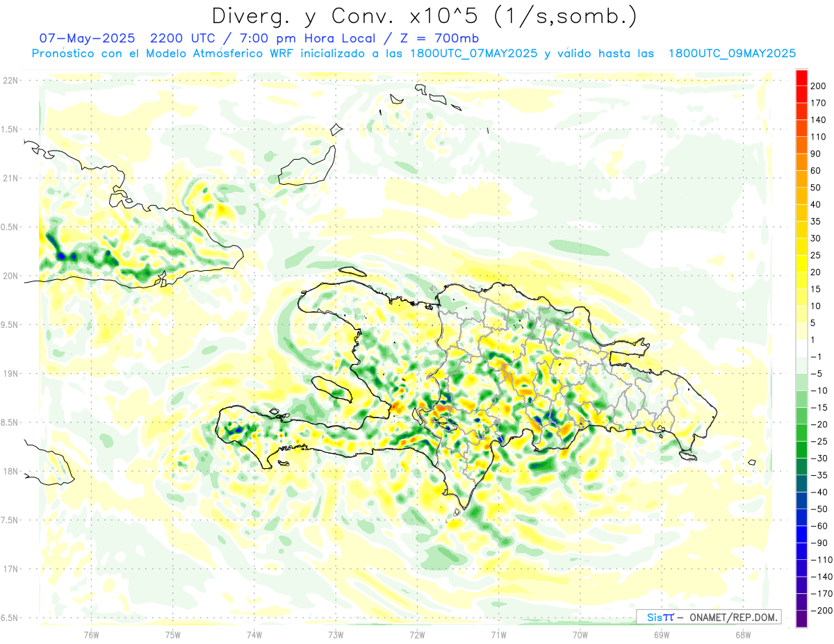The height and width of the screenshot is (644, 834).
Task: Click the white swatch between 1 and -1
Action: (801, 348)
